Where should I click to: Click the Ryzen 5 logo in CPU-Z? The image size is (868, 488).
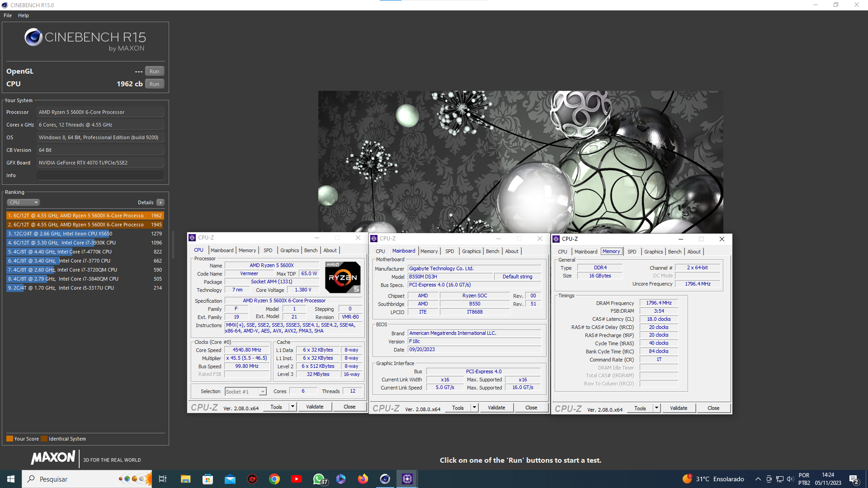(343, 277)
